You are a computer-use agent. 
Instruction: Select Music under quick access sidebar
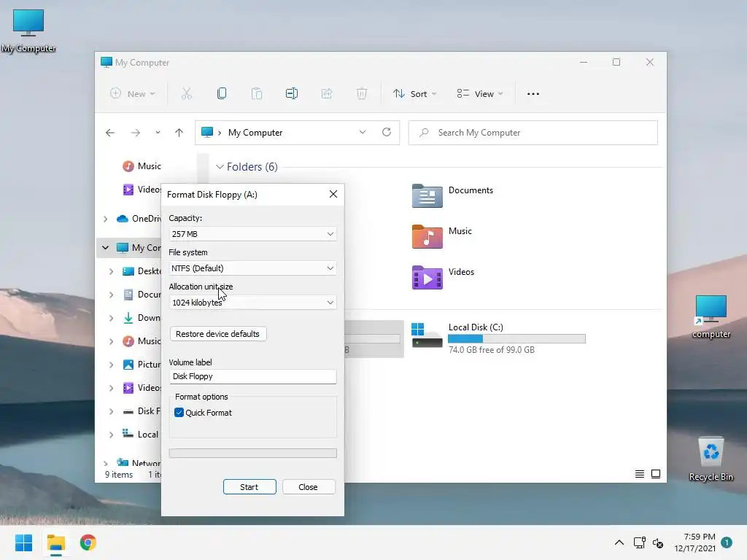(x=142, y=166)
